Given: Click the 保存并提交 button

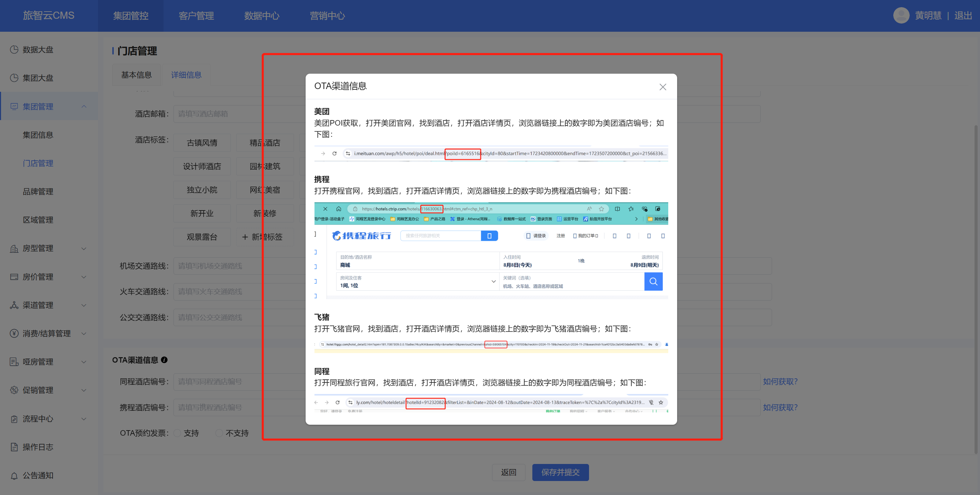Looking at the screenshot, I should [560, 472].
